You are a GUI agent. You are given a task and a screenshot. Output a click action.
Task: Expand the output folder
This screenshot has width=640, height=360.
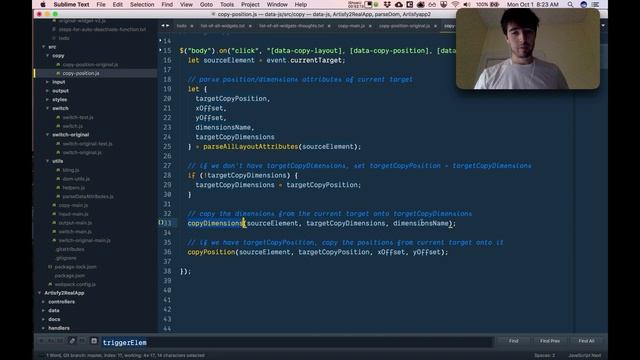coord(48,91)
